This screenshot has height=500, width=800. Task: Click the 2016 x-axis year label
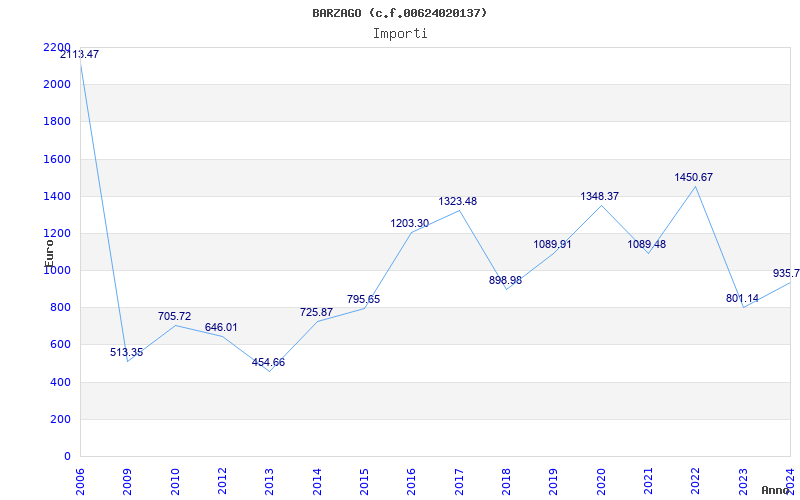click(x=411, y=482)
